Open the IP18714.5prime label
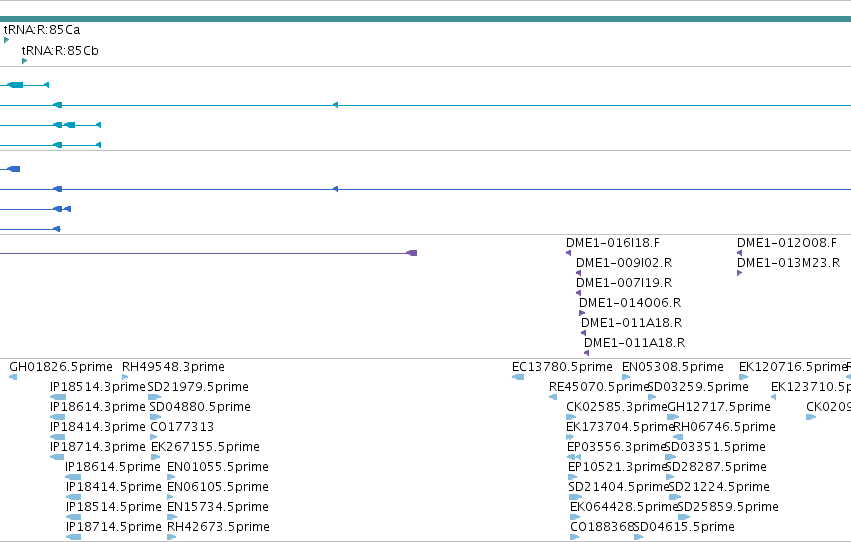The image size is (851, 542). (x=114, y=528)
